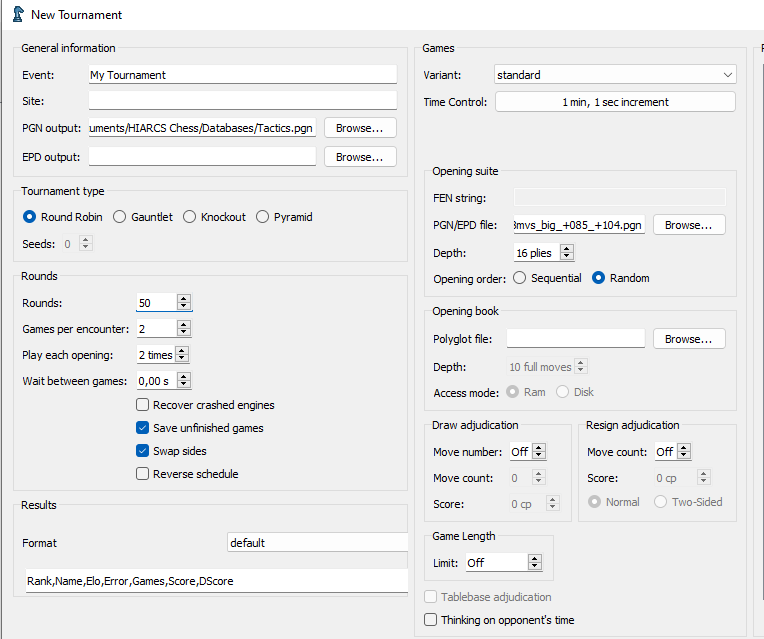
Task: Click the chess knight icon in title bar
Action: (18, 14)
